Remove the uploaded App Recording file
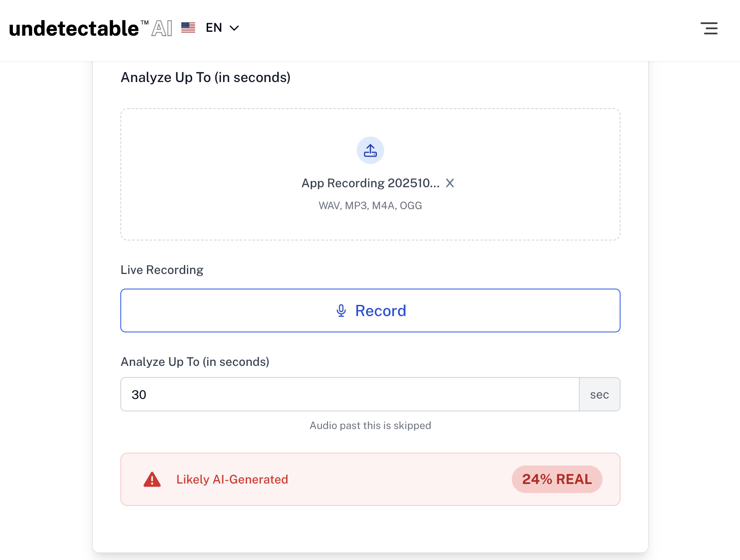 point(450,183)
